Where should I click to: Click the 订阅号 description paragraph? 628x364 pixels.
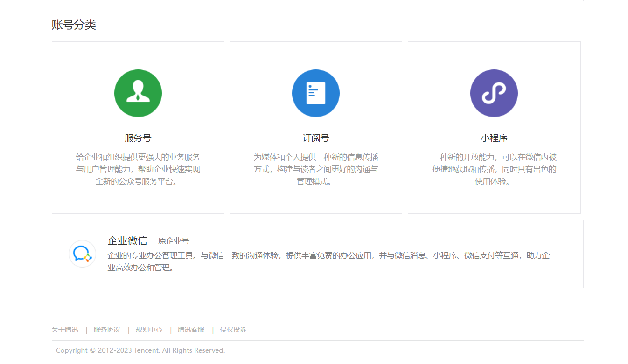pos(316,169)
